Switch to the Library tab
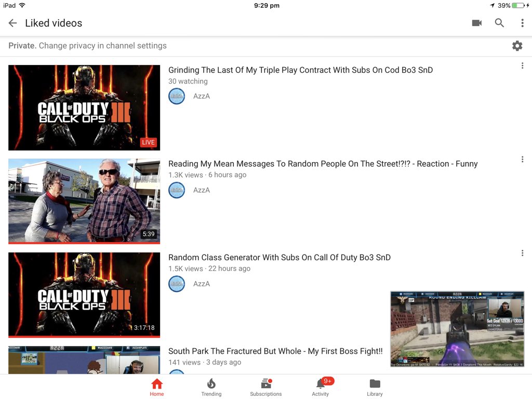This screenshot has width=532, height=399. point(375,387)
